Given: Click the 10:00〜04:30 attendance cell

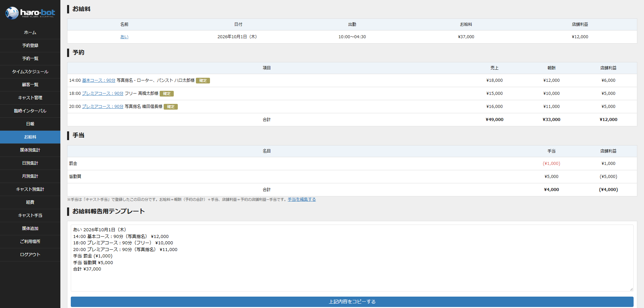Looking at the screenshot, I should point(352,37).
